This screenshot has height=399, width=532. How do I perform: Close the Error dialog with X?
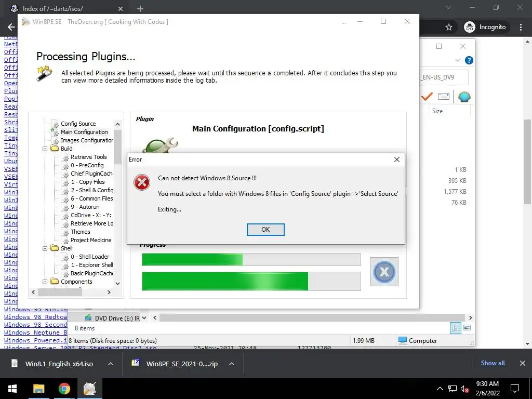click(396, 159)
